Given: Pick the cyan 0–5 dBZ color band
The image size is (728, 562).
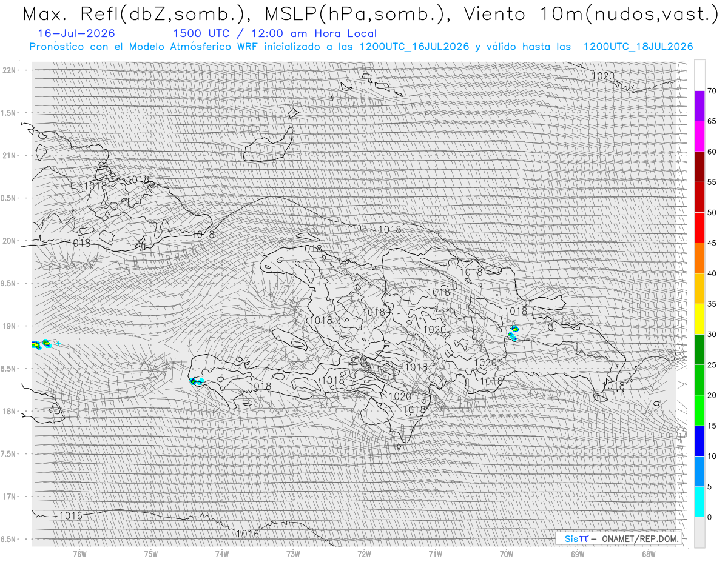Looking at the screenshot, I should 699,502.
